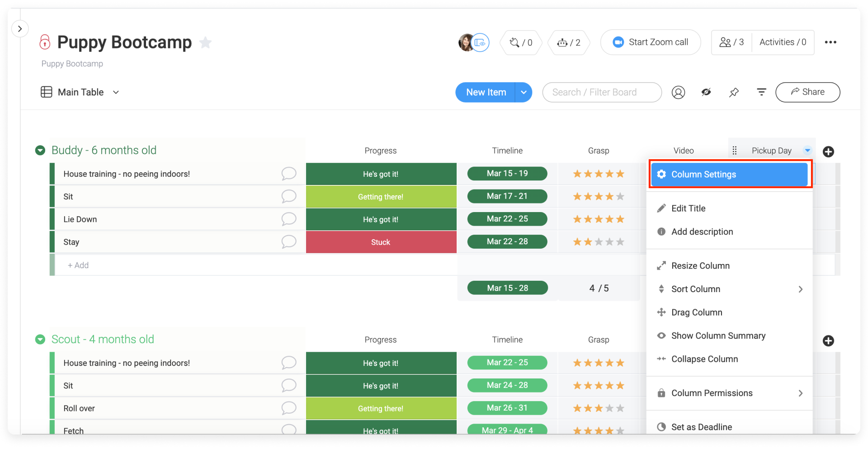868x449 pixels.
Task: Open board members / 3
Action: pos(731,42)
